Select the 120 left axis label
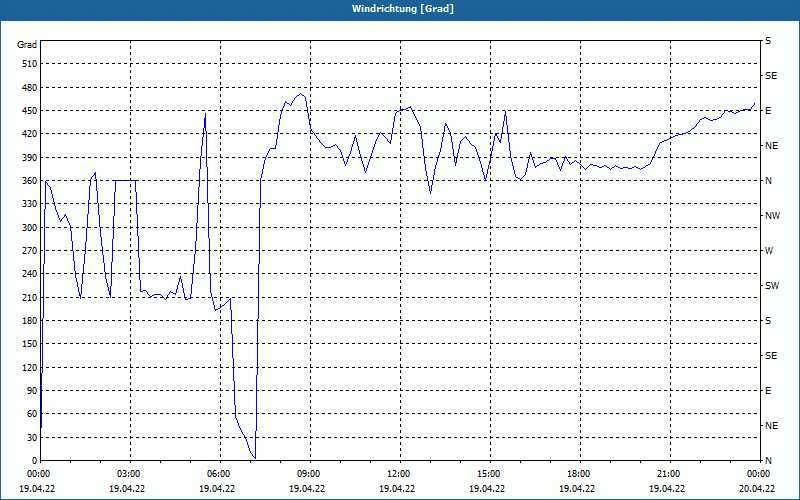Viewport: 800px width, 500px height. [x=30, y=367]
